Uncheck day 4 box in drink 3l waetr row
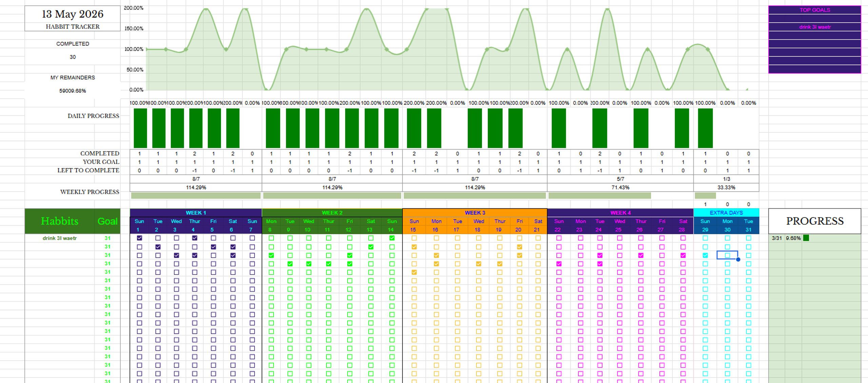868x383 pixels. [x=195, y=238]
